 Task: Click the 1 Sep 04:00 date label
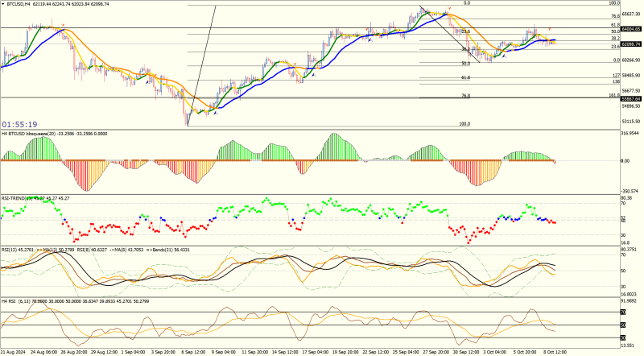(133, 352)
